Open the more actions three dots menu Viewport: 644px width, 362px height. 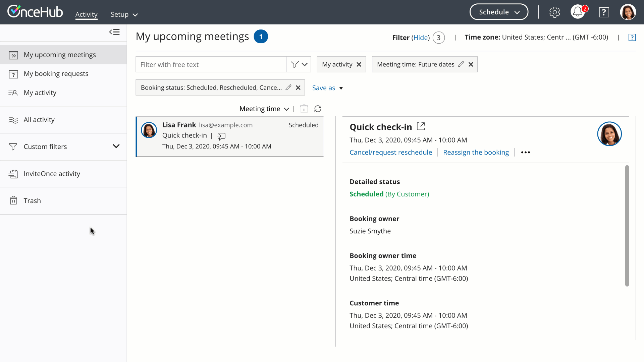point(525,152)
